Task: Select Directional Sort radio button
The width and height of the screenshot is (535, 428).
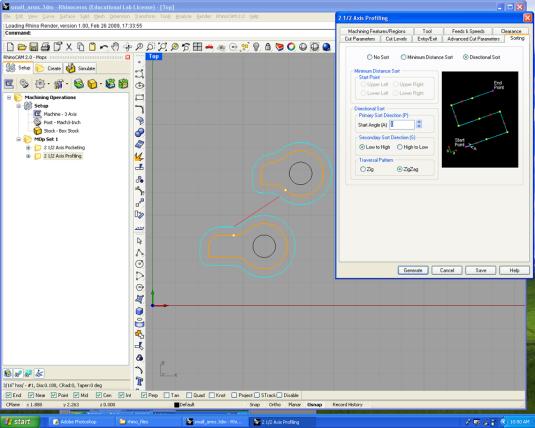Action: [x=465, y=57]
